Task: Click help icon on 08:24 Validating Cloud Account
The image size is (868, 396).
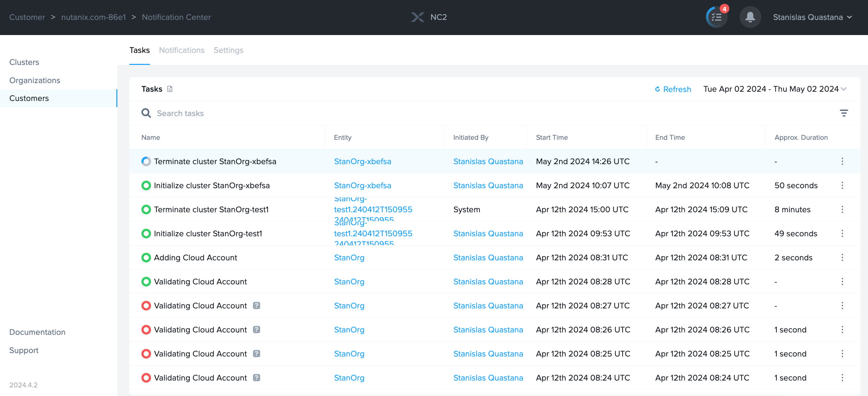Action: [x=256, y=377]
